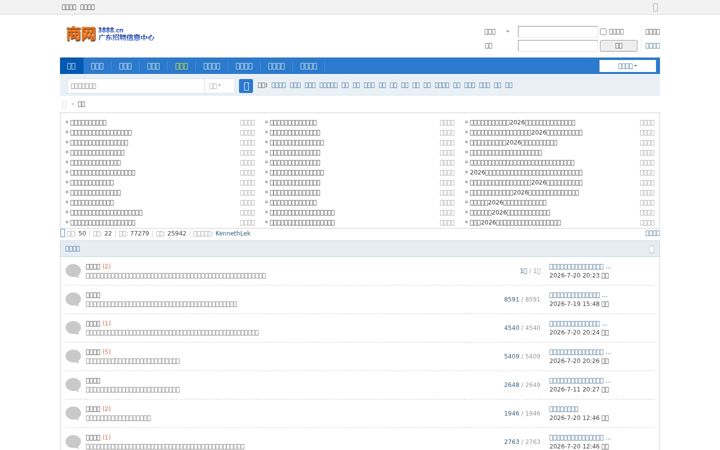The height and width of the screenshot is (450, 720).
Task: Click the blue 2763 topic count
Action: (x=511, y=442)
